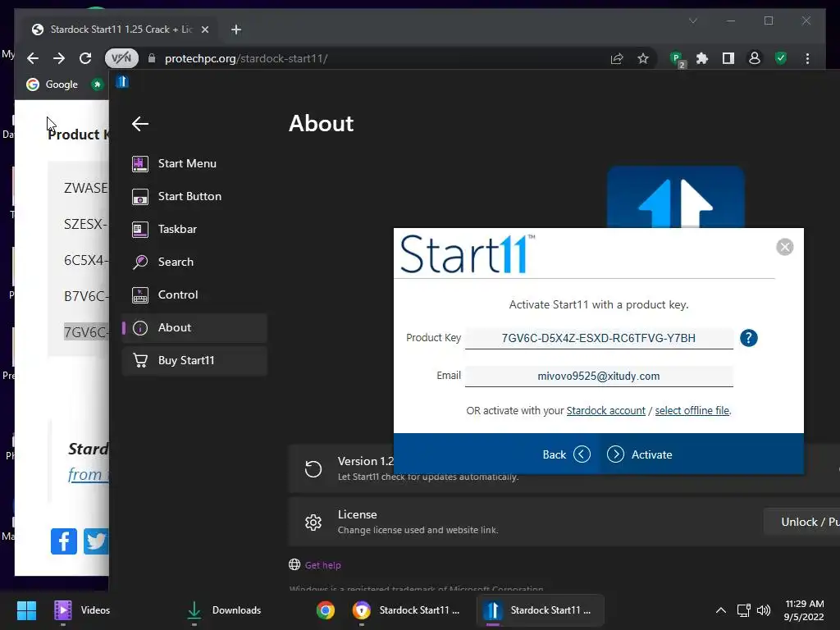Open the Buy Start11 page
Image resolution: width=840 pixels, height=630 pixels.
(x=194, y=361)
